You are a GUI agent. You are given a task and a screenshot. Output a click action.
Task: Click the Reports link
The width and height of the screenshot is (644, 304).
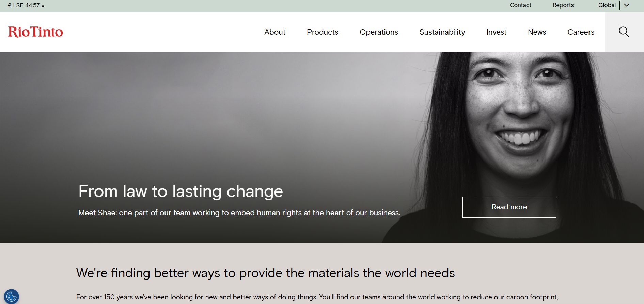[x=563, y=5]
